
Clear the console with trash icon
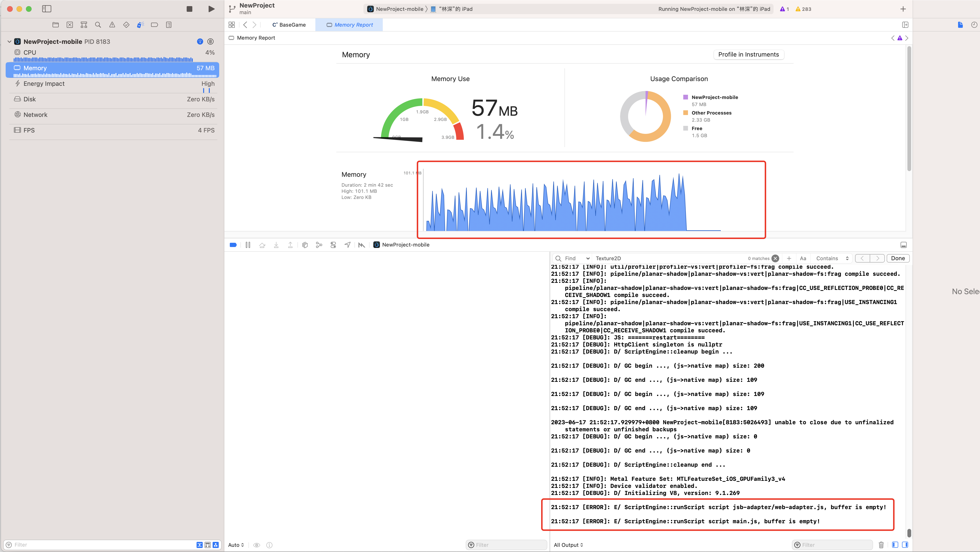[x=881, y=545]
